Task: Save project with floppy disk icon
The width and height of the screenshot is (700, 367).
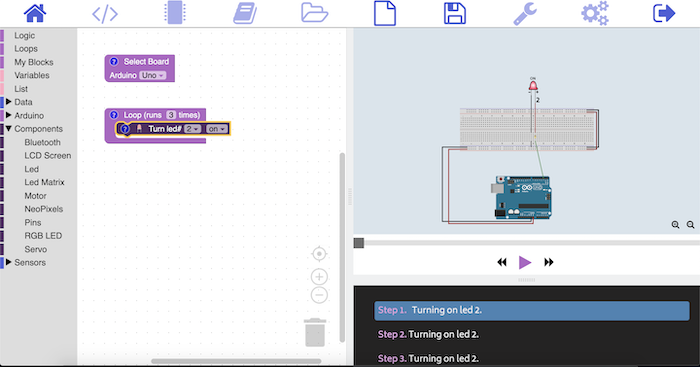Action: click(455, 13)
